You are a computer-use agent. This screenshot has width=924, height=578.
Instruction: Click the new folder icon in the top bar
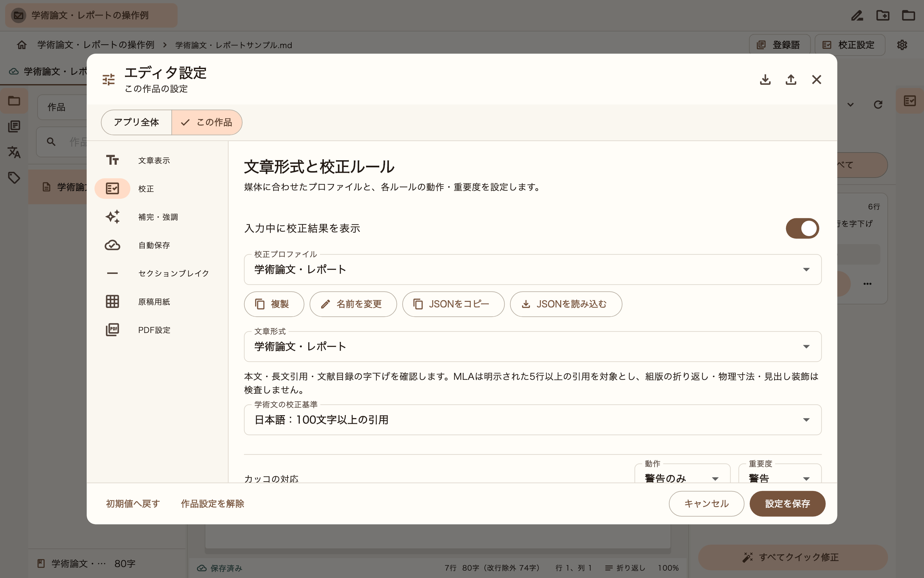point(883,15)
